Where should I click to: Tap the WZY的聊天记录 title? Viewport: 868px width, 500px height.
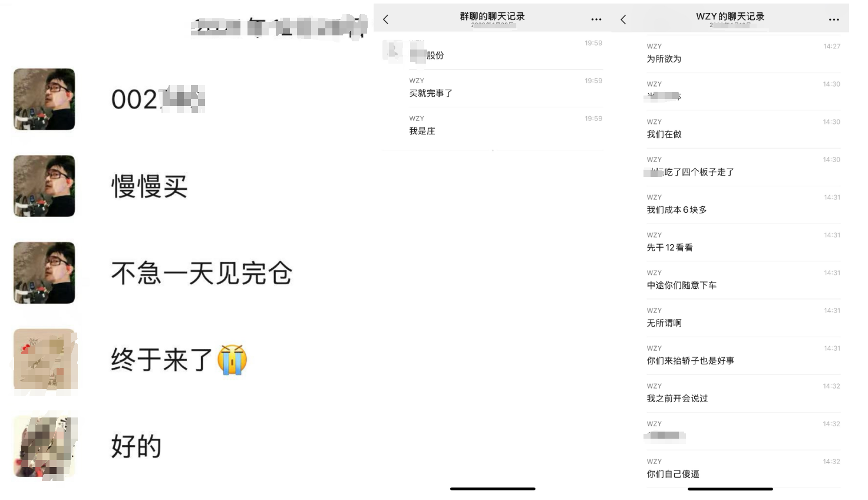[x=730, y=17]
